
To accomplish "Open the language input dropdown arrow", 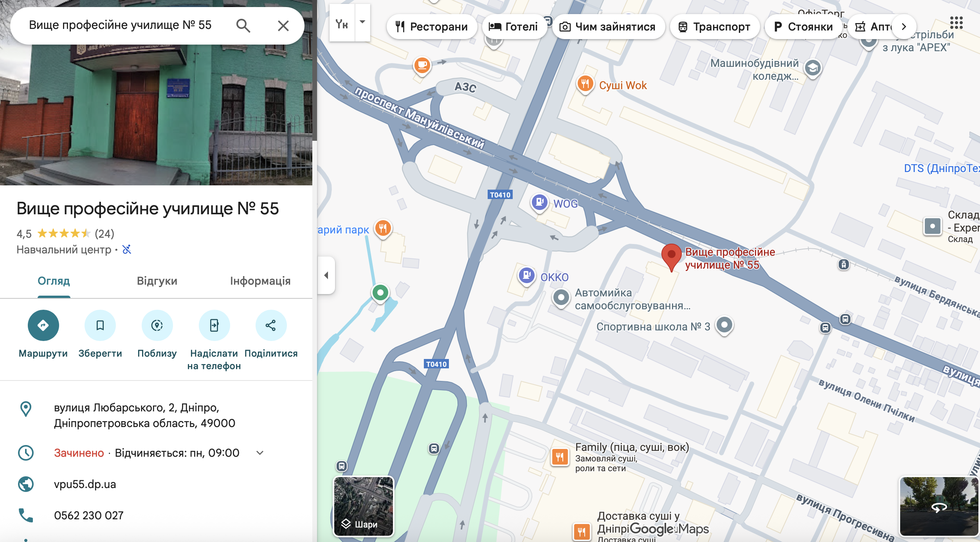I will click(x=362, y=22).
